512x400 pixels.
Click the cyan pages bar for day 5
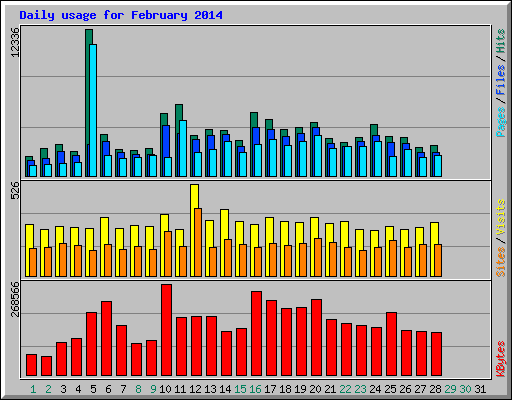tap(93, 110)
